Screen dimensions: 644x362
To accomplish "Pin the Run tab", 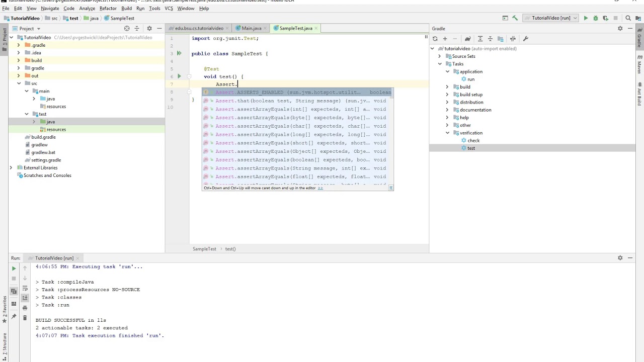I will point(14,315).
